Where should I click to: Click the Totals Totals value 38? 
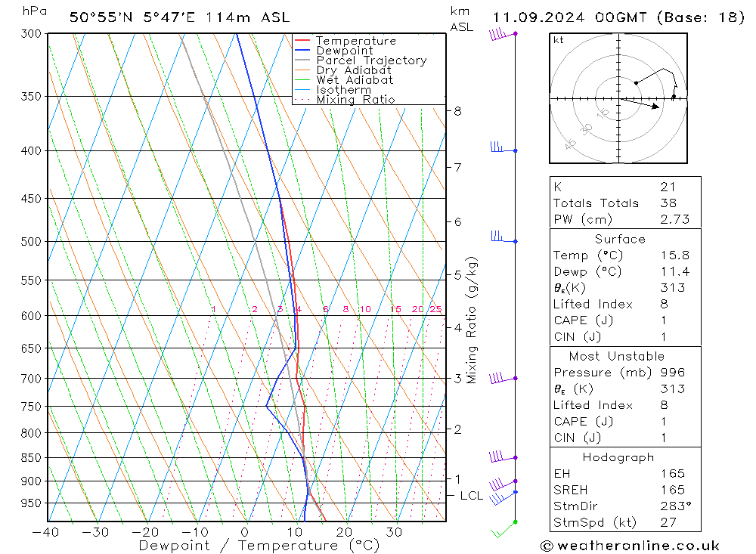(x=668, y=203)
